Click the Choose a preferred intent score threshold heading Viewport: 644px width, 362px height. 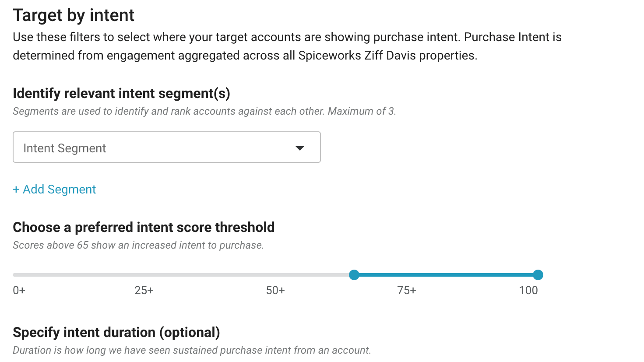pyautogui.click(x=144, y=227)
